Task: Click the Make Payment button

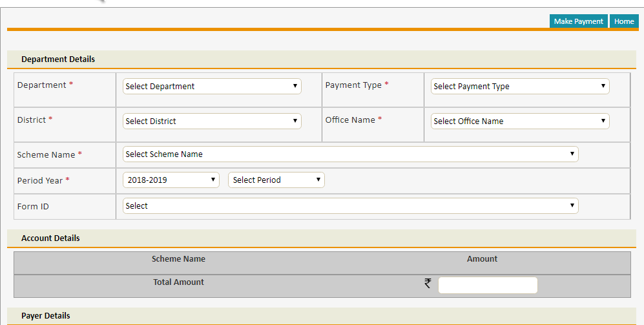Action: click(x=578, y=21)
